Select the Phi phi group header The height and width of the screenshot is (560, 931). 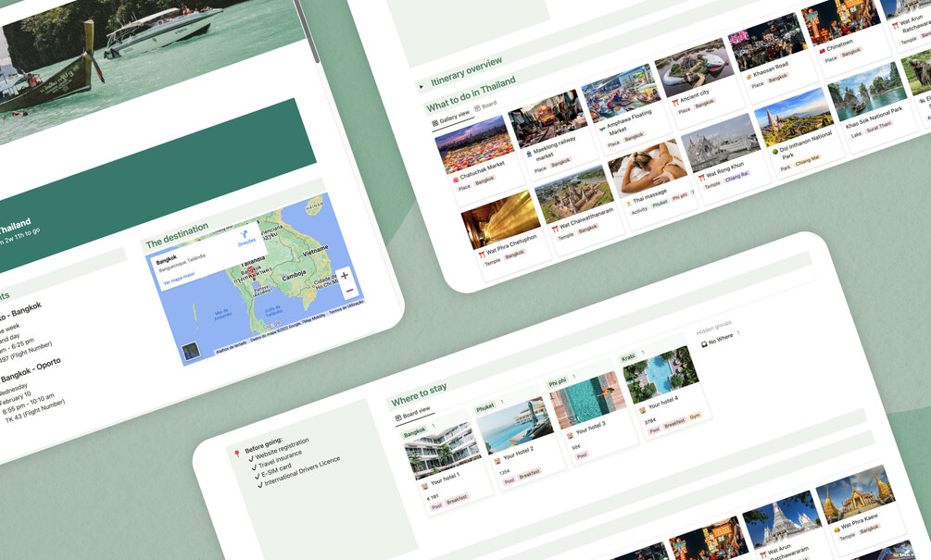pos(558,382)
